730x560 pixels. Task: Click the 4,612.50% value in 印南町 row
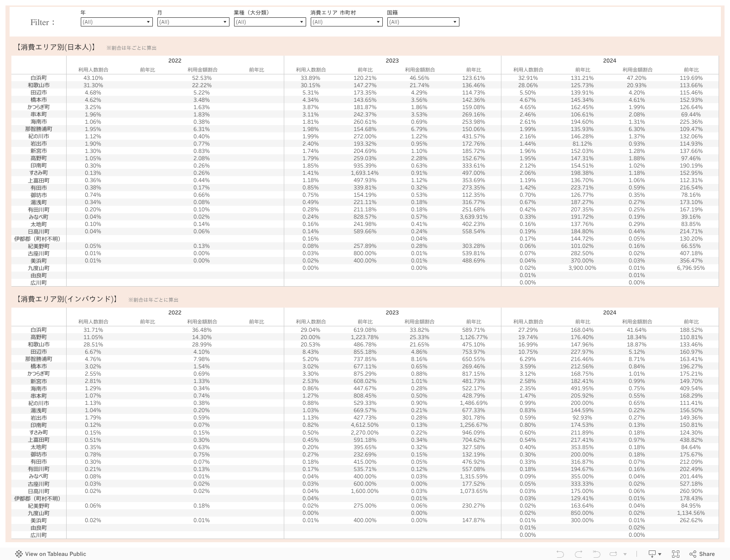click(x=365, y=425)
